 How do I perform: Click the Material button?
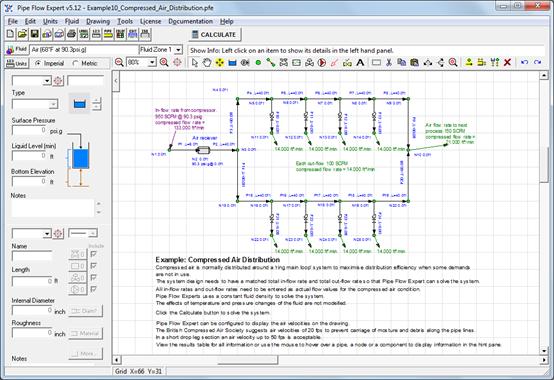[x=85, y=333]
